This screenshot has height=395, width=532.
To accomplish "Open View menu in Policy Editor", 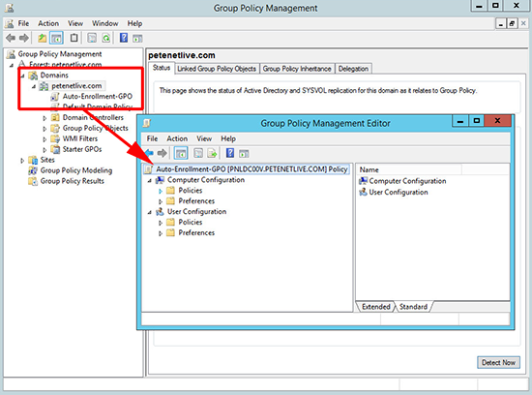I will click(204, 138).
